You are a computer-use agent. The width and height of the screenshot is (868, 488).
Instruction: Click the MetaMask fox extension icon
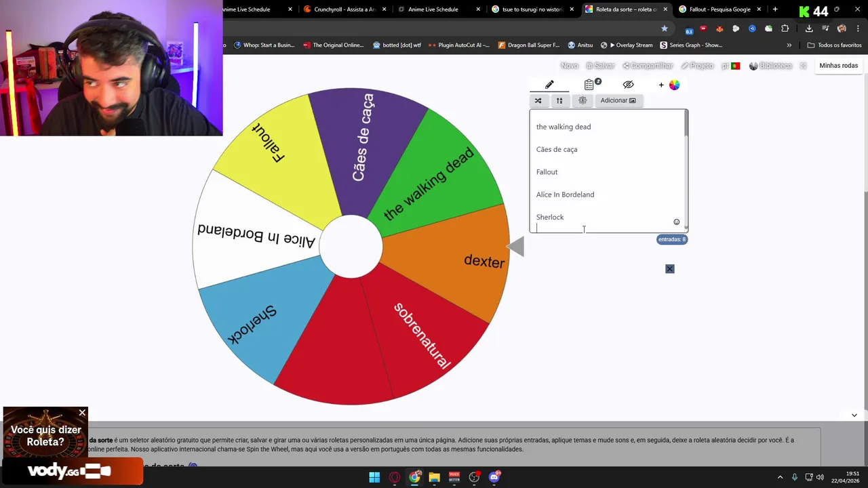[719, 28]
